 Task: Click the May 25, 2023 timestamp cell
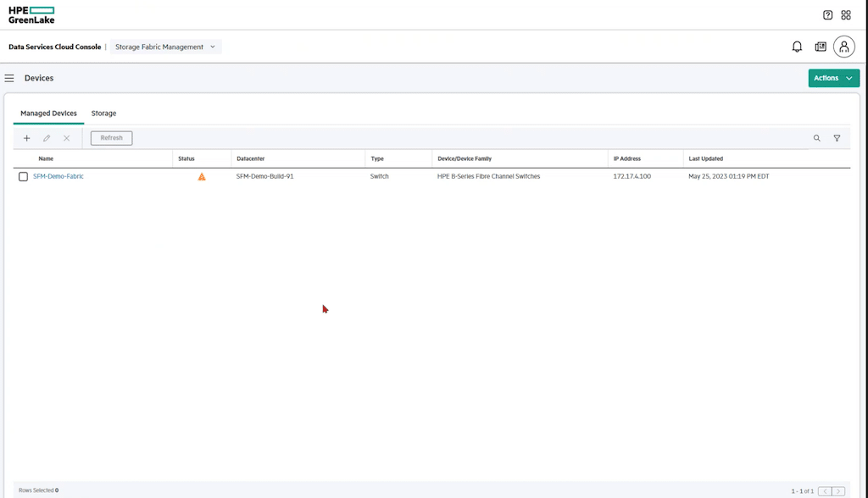(728, 176)
